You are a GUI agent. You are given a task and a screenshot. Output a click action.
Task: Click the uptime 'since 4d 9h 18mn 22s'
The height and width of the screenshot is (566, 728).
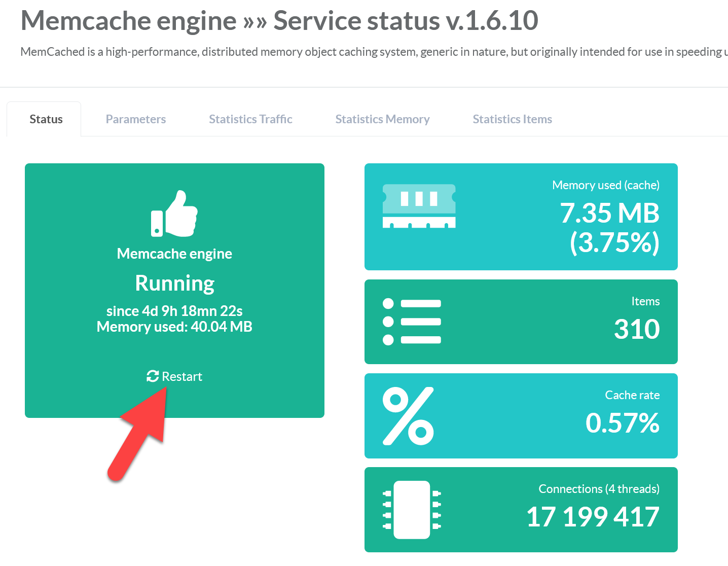174,311
